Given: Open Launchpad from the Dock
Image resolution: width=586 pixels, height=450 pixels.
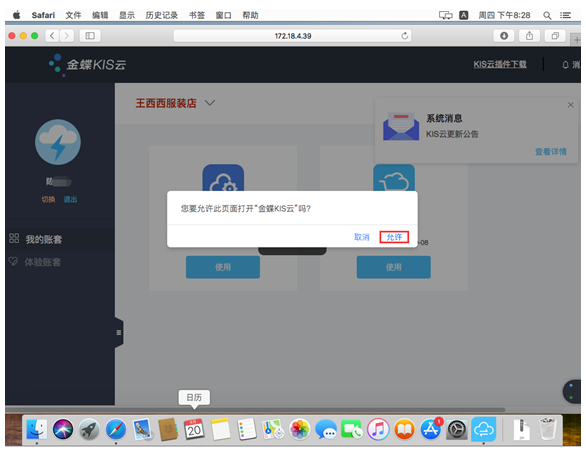Looking at the screenshot, I should pyautogui.click(x=89, y=429).
